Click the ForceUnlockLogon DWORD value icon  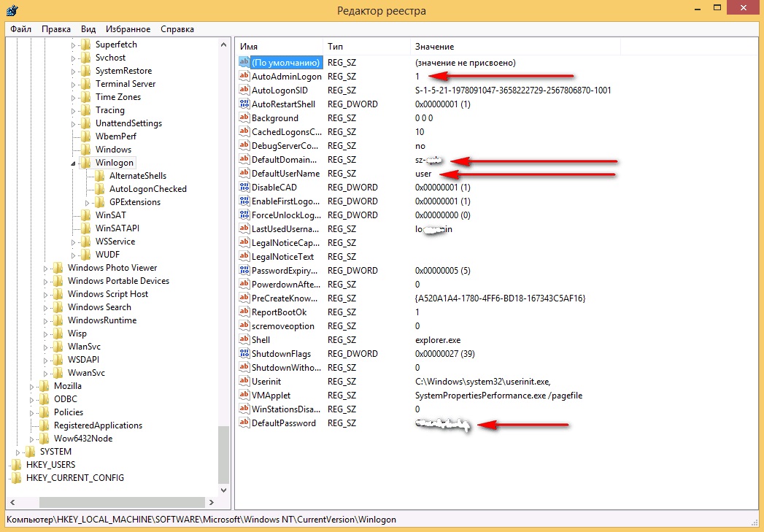click(244, 215)
